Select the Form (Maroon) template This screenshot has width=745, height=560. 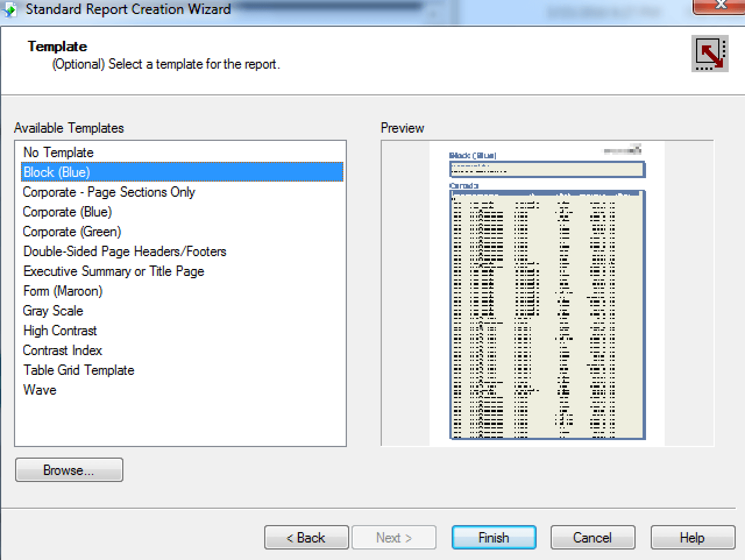pyautogui.click(x=62, y=291)
